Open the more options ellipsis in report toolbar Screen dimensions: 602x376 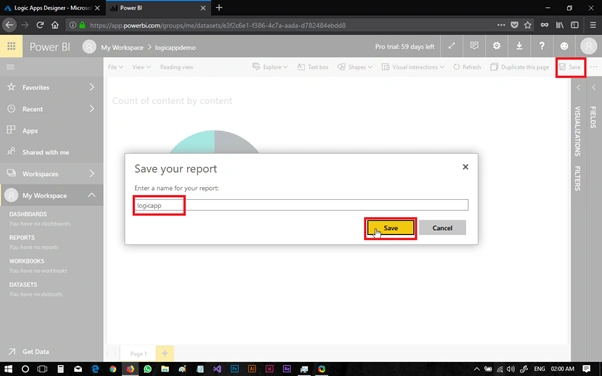pos(594,67)
